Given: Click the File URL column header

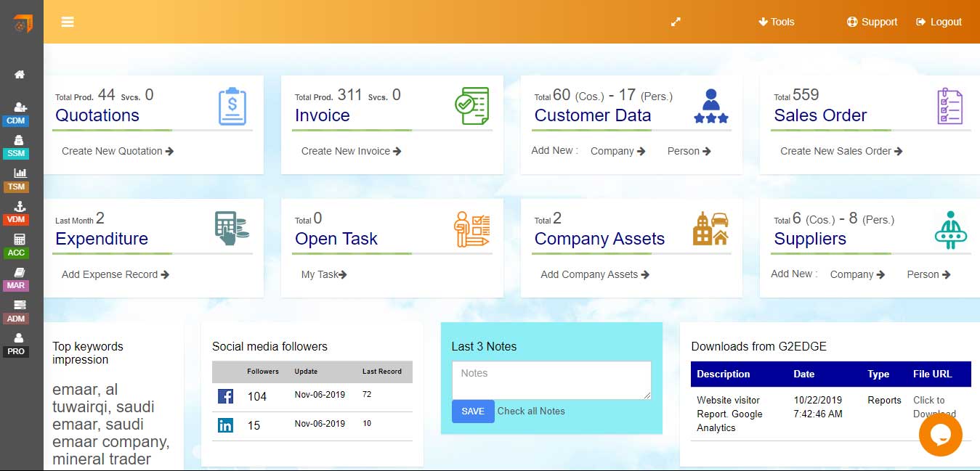Looking at the screenshot, I should pos(932,374).
